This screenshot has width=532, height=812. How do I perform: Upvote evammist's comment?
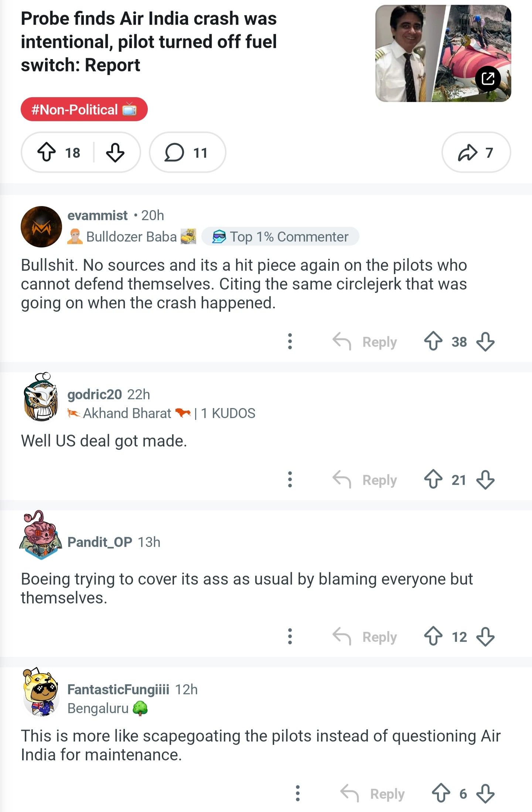433,341
